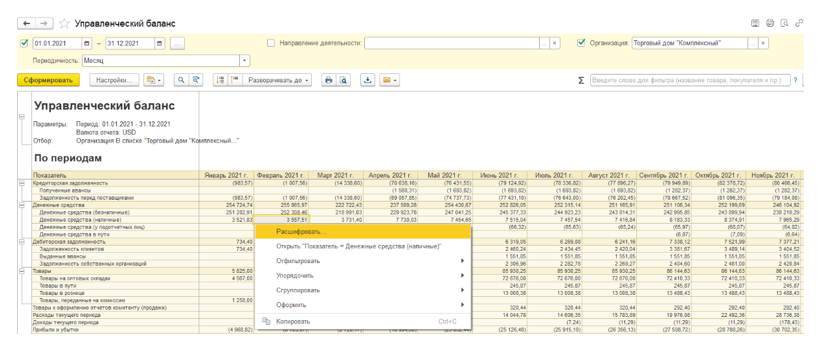
Task: Go back with the left arrow button
Action: (x=27, y=23)
